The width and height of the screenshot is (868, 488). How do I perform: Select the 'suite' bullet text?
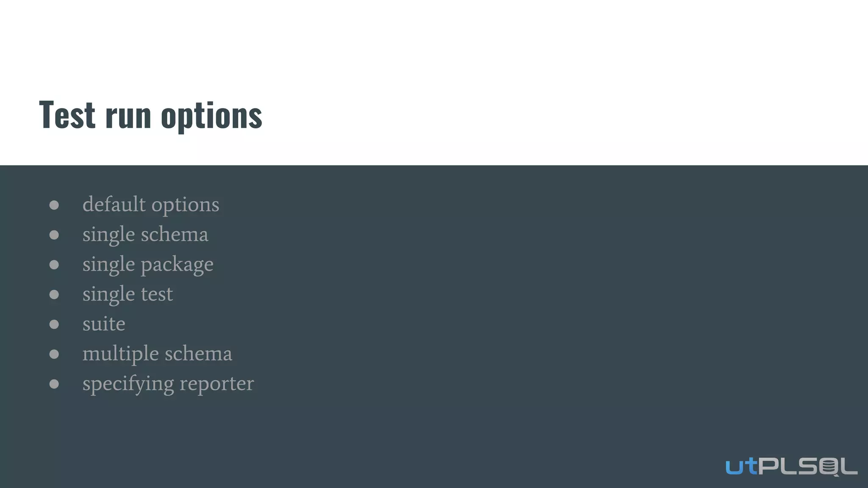(x=104, y=324)
